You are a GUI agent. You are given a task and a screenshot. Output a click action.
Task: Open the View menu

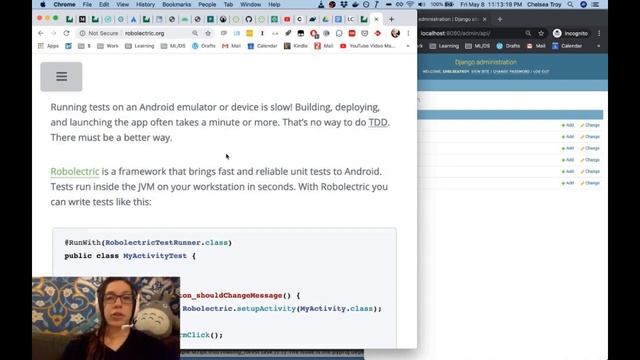point(122,4)
